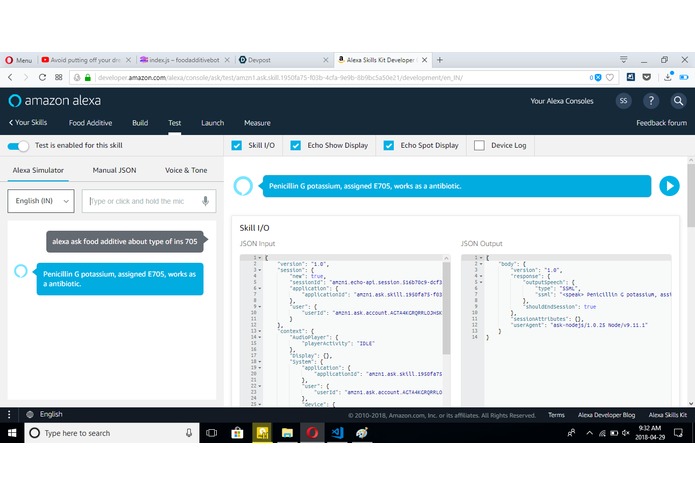
Task: Select the Test section
Action: [174, 123]
